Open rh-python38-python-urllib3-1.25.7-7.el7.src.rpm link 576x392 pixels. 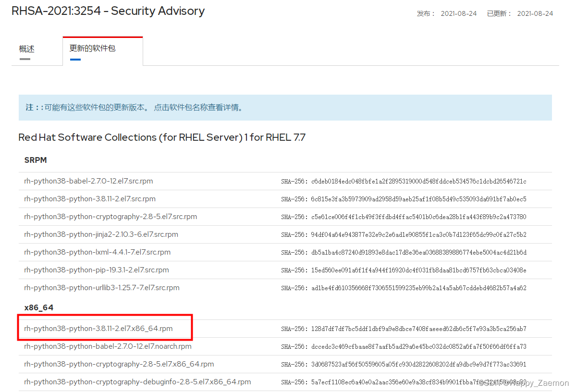(102, 288)
